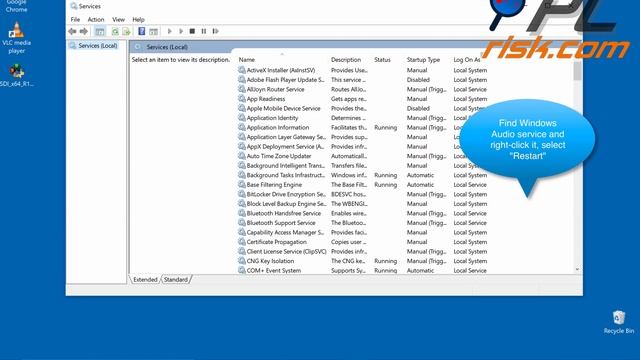Click the Properties pane toolbar icon
640x360 pixels.
click(153, 31)
